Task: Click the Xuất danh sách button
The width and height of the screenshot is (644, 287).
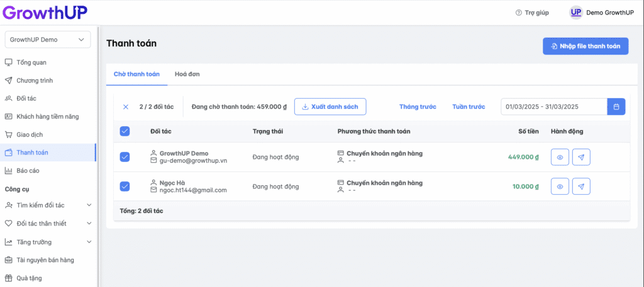Action: 330,107
